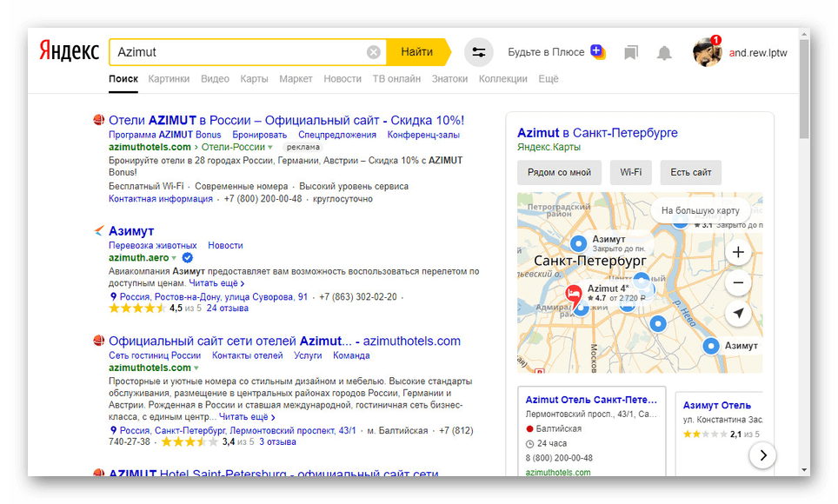This screenshot has width=838, height=504.
Task: Expand the azimuth.aero dropdown arrow
Action: [174, 258]
